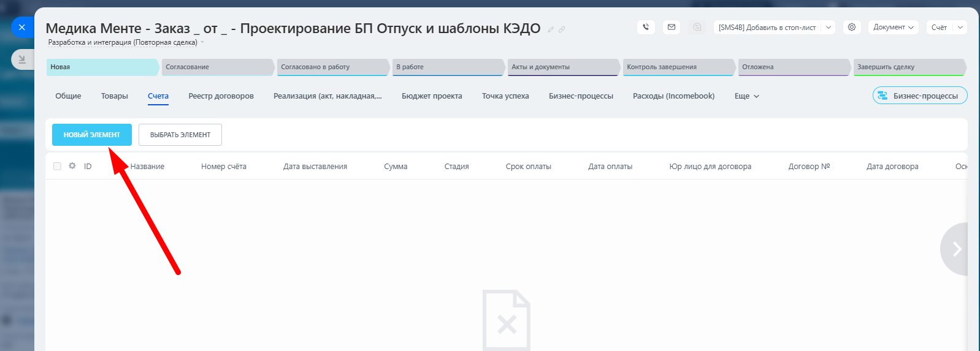Click the phone call icon

pyautogui.click(x=646, y=27)
